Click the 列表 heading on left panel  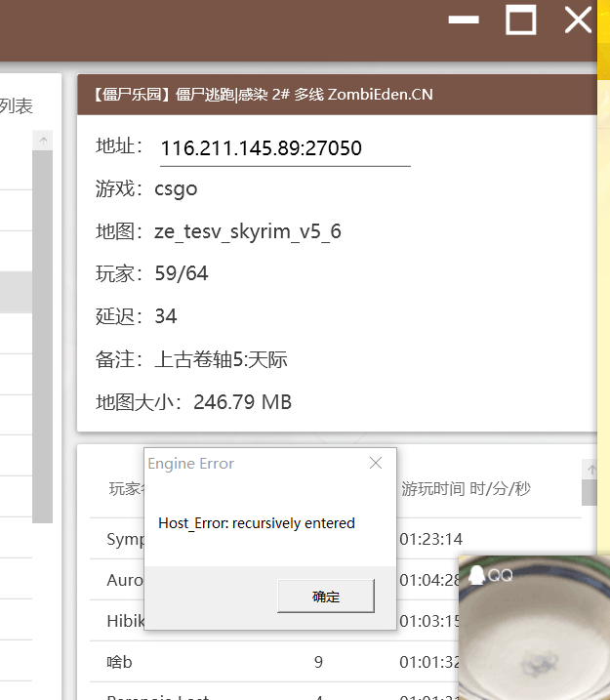coord(17,106)
